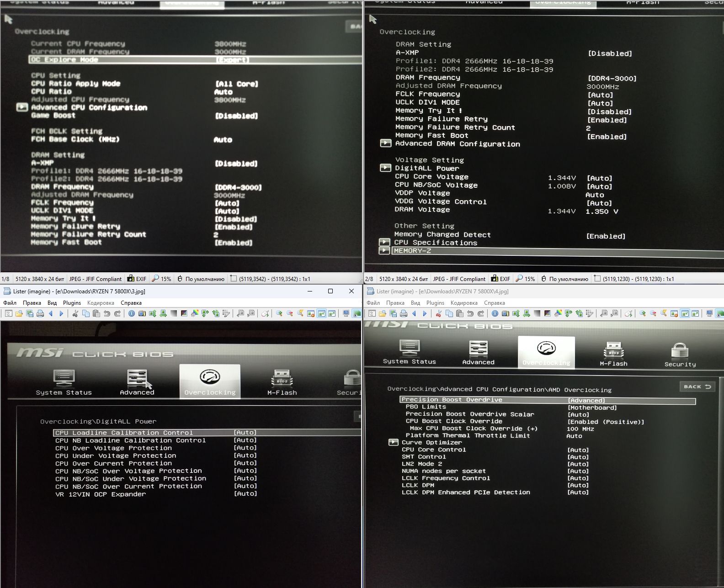The width and height of the screenshot is (724, 588).
Task: Open the Вид menu in the 3.jpg window
Action: [x=52, y=303]
